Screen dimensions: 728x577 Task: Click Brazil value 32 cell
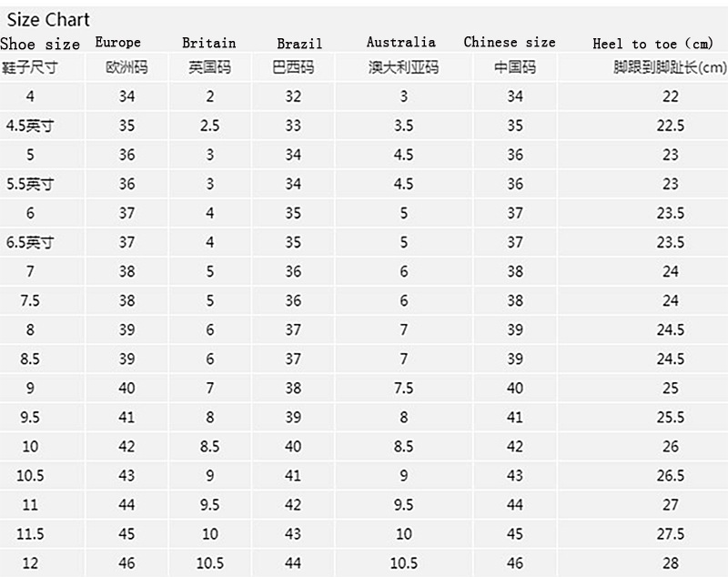pyautogui.click(x=293, y=96)
